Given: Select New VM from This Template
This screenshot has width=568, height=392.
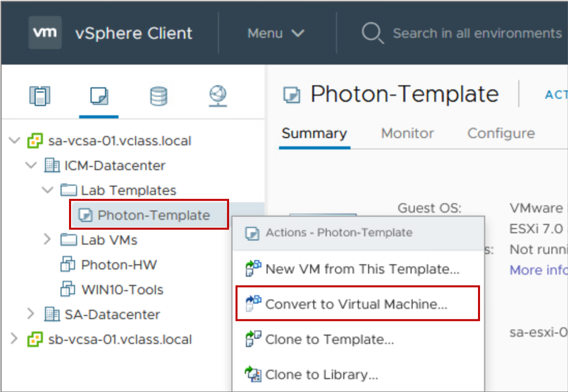Looking at the screenshot, I should pos(358,269).
